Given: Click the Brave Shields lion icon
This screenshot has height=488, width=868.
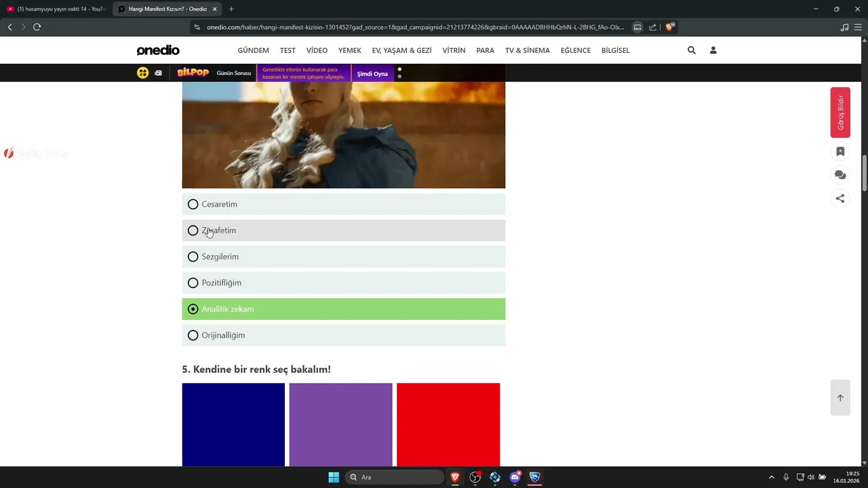Looking at the screenshot, I should coord(670,27).
